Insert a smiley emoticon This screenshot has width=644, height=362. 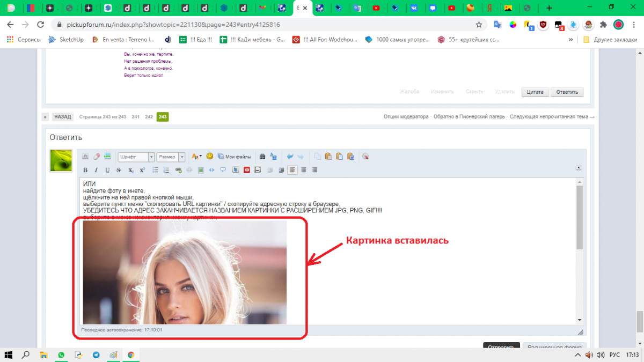pyautogui.click(x=210, y=157)
